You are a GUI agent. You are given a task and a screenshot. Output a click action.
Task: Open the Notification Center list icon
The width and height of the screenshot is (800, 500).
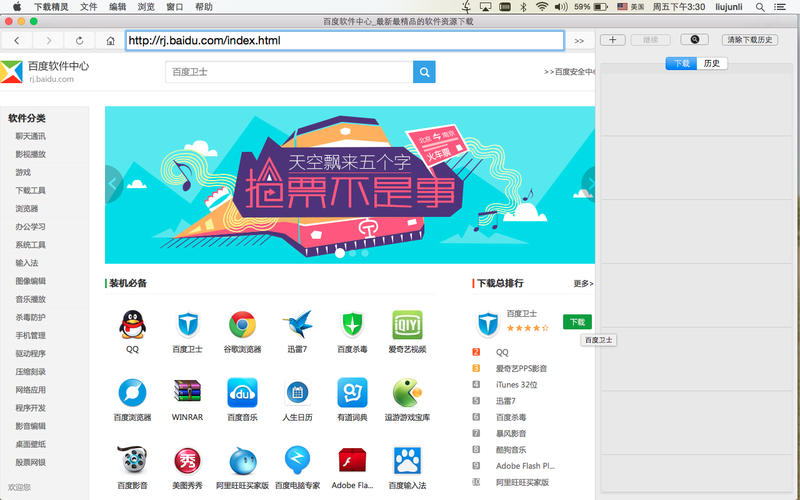(x=780, y=7)
